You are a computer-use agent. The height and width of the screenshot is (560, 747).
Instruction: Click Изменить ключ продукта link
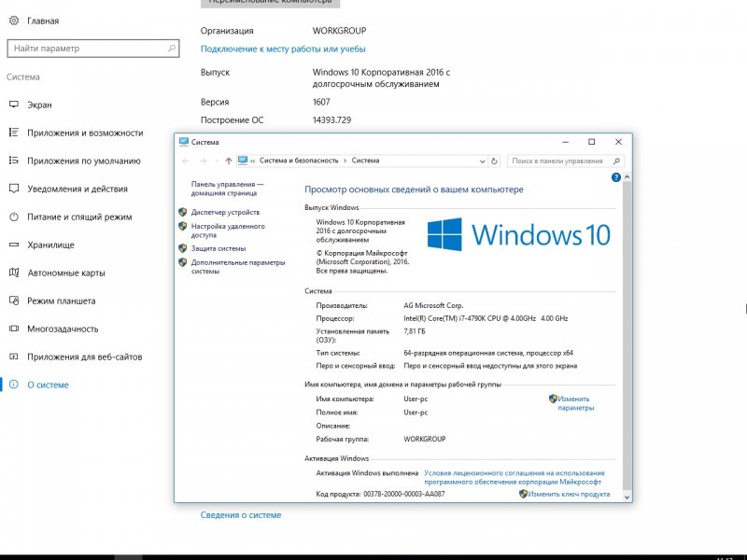[569, 494]
